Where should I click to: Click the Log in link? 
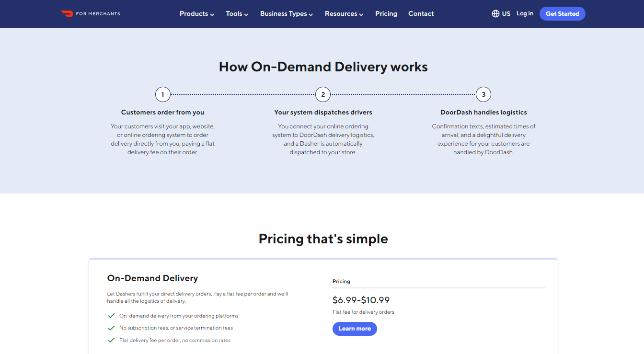click(525, 13)
